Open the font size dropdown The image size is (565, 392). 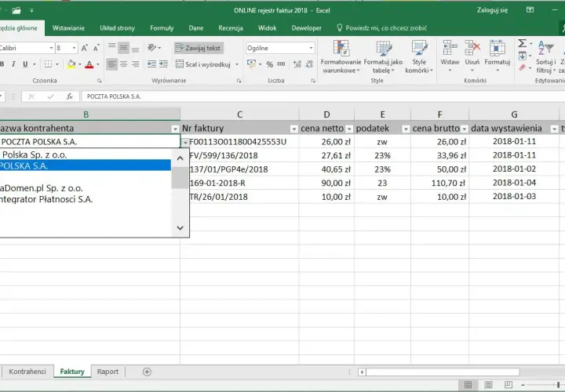tap(75, 48)
